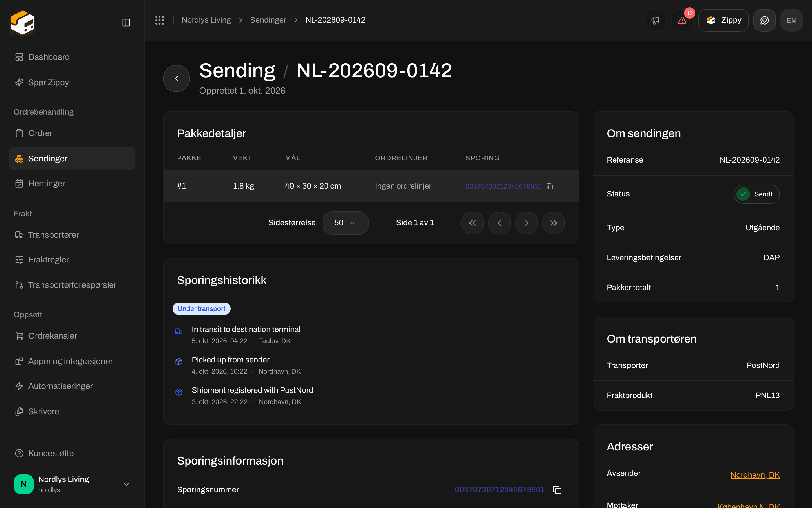Viewport: 812px width, 508px height.
Task: Click weight value 1,8 kg
Action: 243,186
